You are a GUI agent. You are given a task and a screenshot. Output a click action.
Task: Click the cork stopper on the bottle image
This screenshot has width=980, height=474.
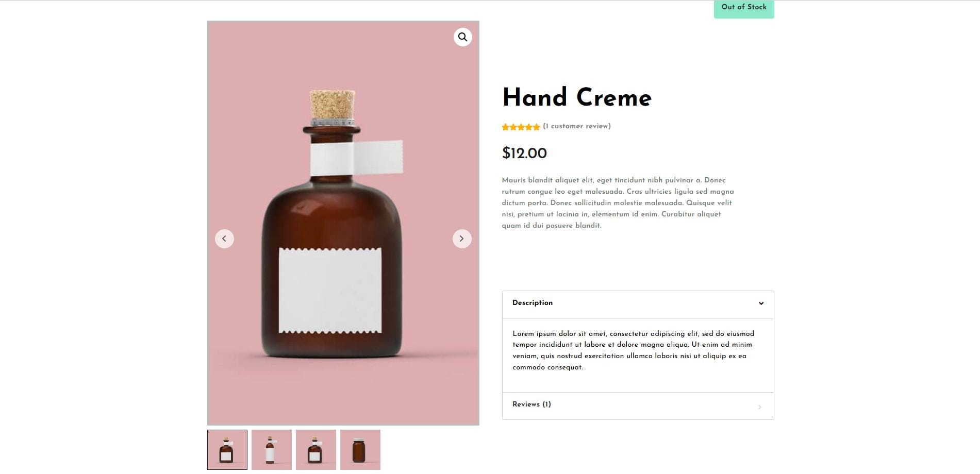pyautogui.click(x=333, y=105)
